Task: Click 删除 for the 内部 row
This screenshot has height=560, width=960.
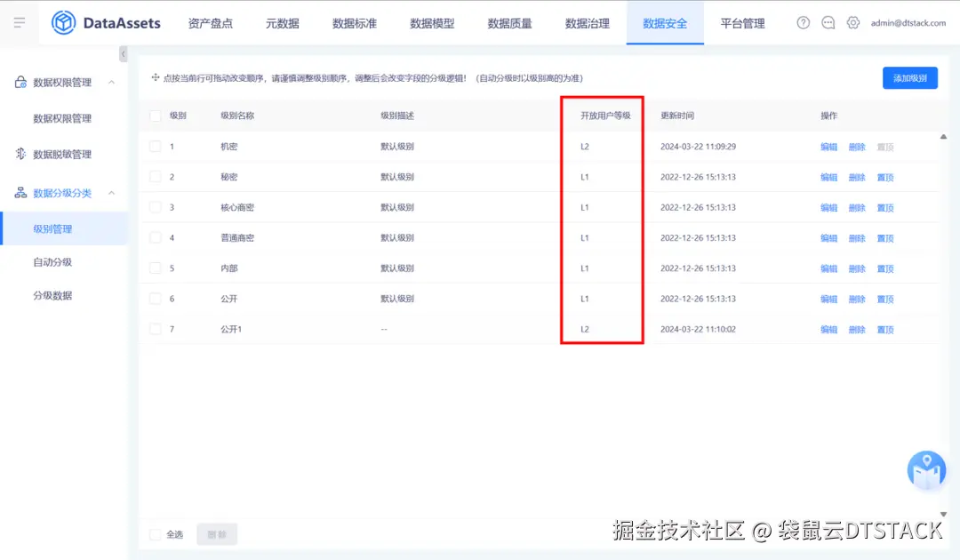Action: point(857,268)
